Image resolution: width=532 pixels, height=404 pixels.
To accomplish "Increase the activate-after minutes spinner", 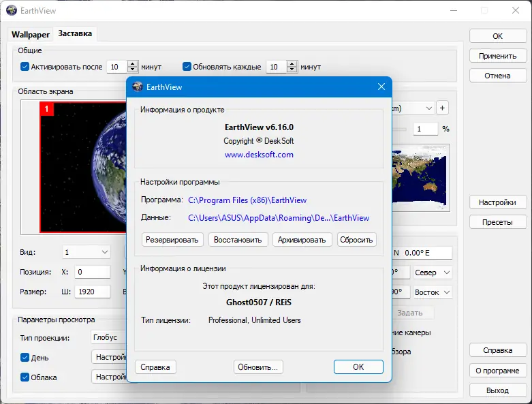I will [133, 63].
